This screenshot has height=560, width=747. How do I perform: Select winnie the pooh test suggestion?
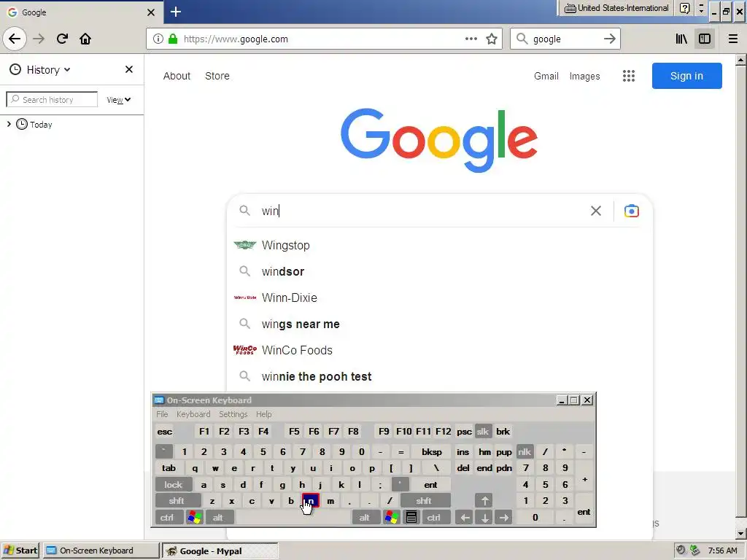[438, 376]
